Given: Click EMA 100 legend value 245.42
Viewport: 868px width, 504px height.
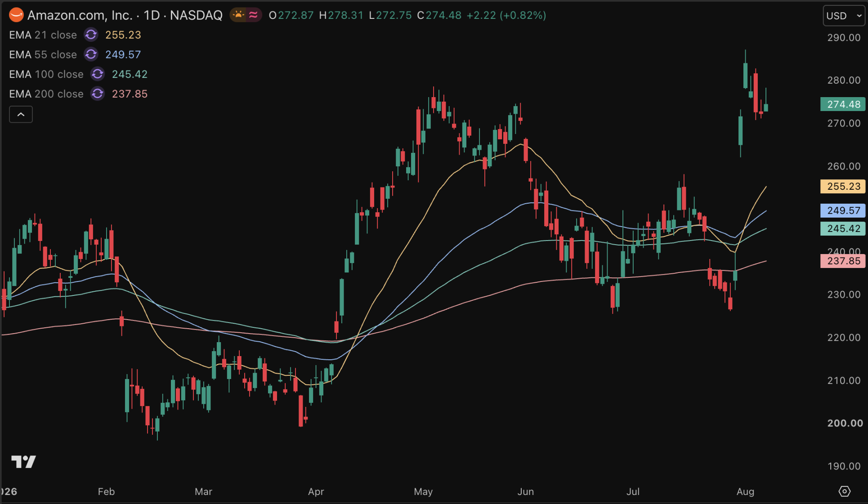Looking at the screenshot, I should pyautogui.click(x=130, y=74).
